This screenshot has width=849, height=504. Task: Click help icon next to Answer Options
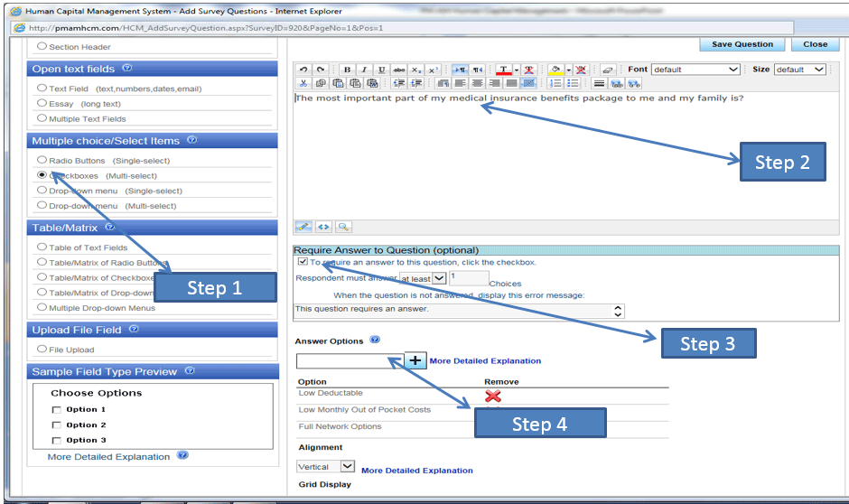375,341
